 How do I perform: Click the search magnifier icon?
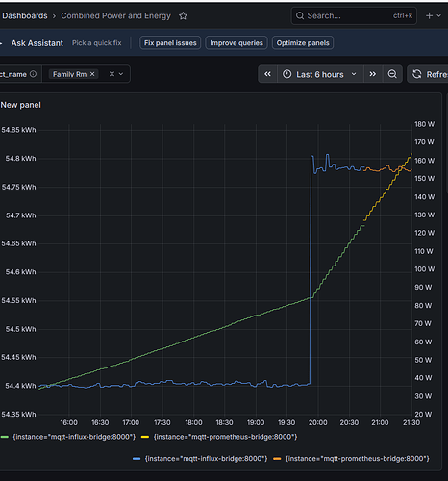coord(300,15)
